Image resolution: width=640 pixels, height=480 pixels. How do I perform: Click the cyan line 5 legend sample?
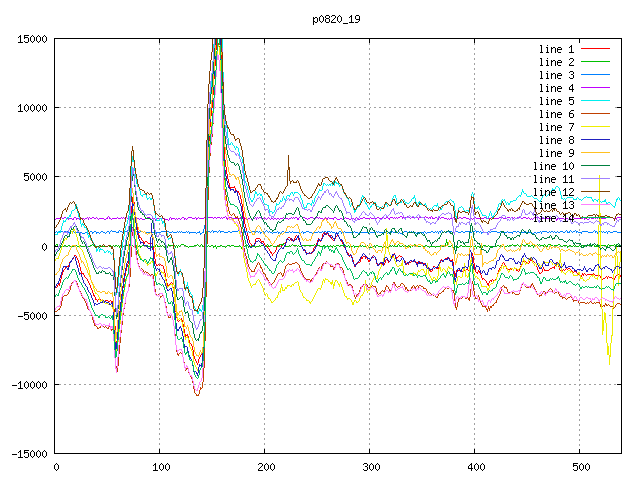pyautogui.click(x=595, y=101)
